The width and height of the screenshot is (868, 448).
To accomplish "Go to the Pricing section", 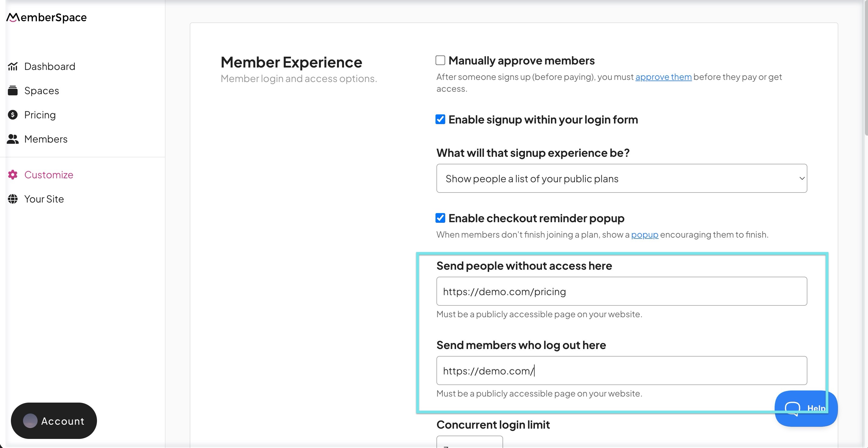I will [x=40, y=115].
